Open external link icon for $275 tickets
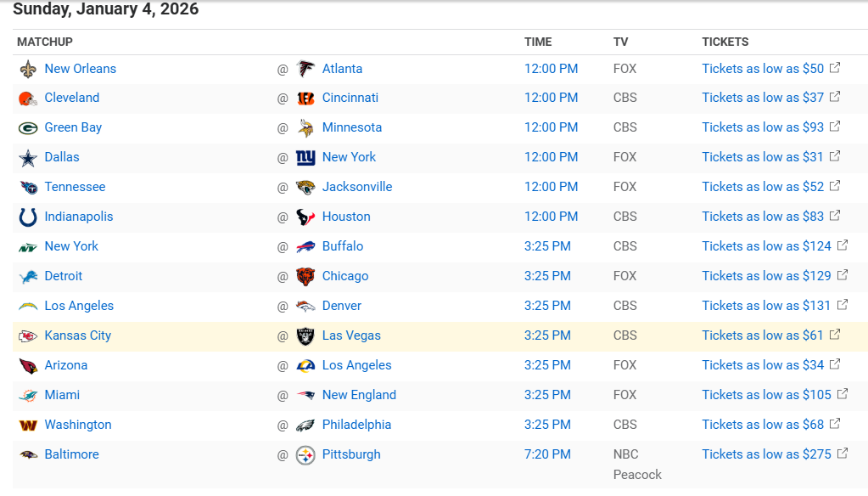This screenshot has height=496, width=868. coord(843,454)
